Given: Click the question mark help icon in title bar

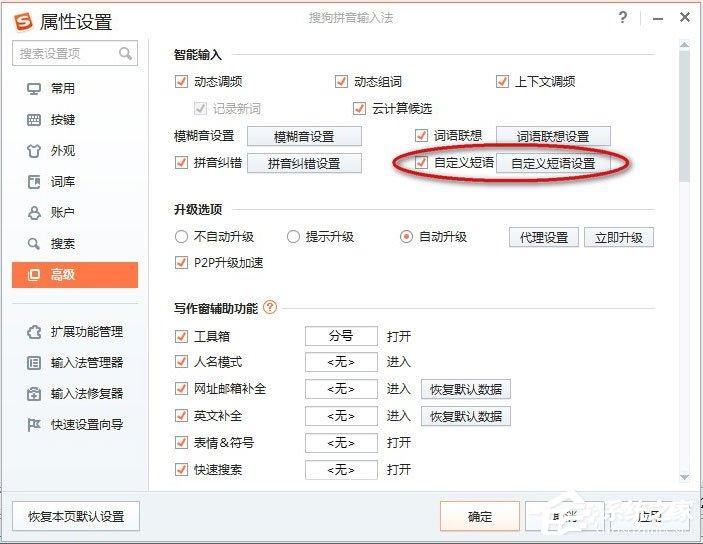Looking at the screenshot, I should click(622, 17).
